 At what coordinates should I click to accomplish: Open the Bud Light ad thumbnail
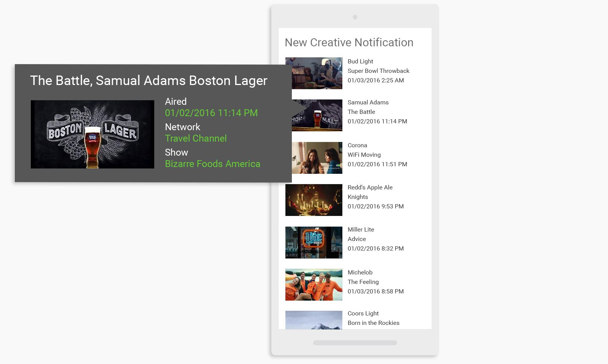click(x=314, y=73)
